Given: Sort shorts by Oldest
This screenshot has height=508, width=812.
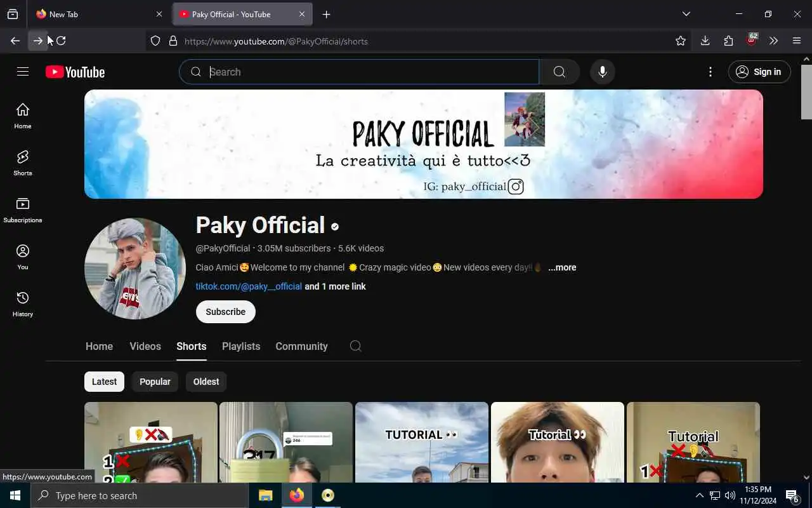Looking at the screenshot, I should pyautogui.click(x=206, y=382).
